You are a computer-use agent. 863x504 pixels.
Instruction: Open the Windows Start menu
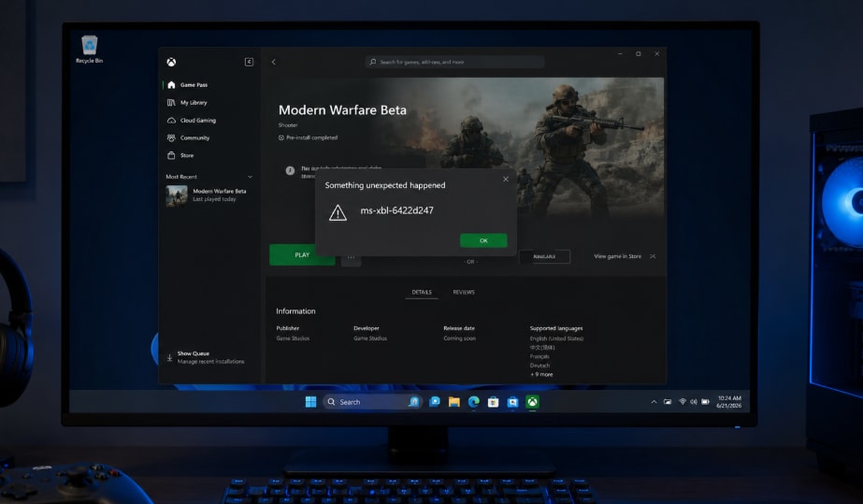pyautogui.click(x=310, y=402)
